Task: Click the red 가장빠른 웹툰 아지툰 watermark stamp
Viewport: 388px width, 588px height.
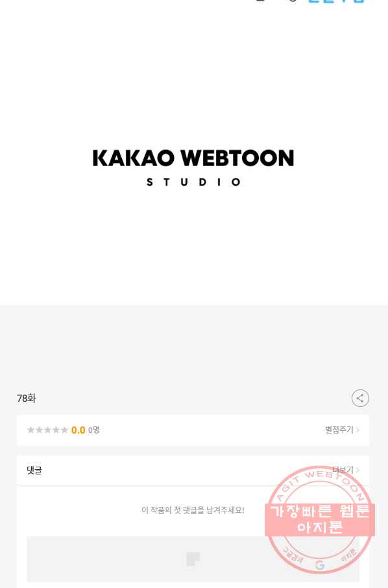Action: pyautogui.click(x=320, y=519)
